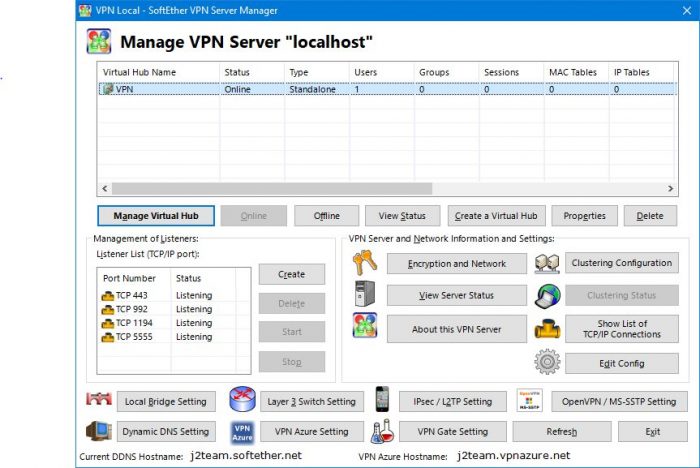Take the hub Offline

[x=326, y=216]
